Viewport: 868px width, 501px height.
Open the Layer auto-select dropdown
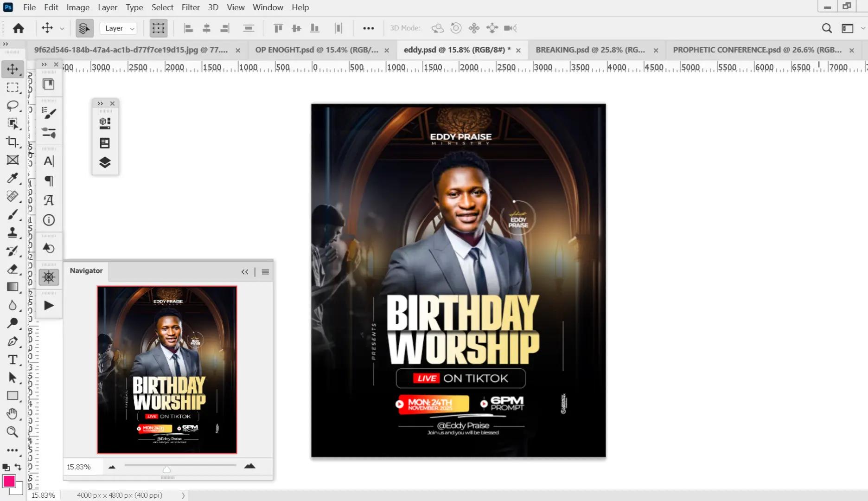pyautogui.click(x=119, y=28)
